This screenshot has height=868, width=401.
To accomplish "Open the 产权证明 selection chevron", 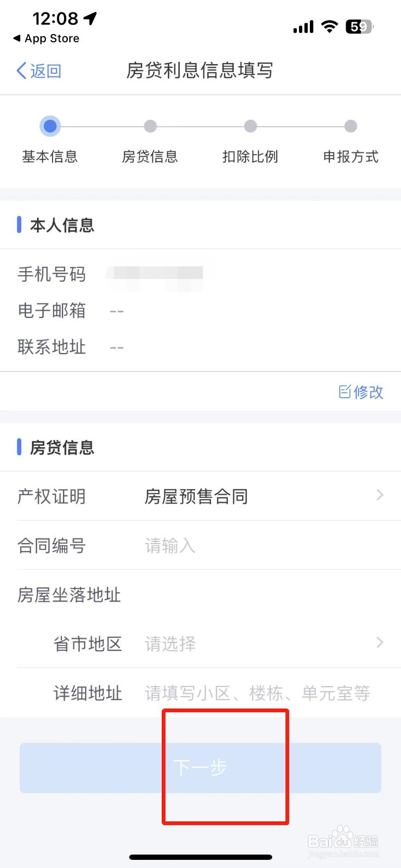I will [380, 495].
